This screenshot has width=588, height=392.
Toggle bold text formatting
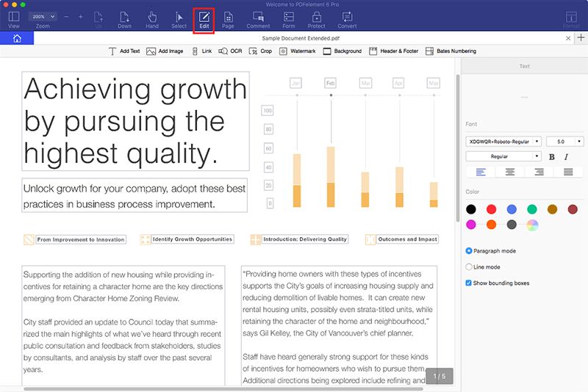pyautogui.click(x=552, y=157)
